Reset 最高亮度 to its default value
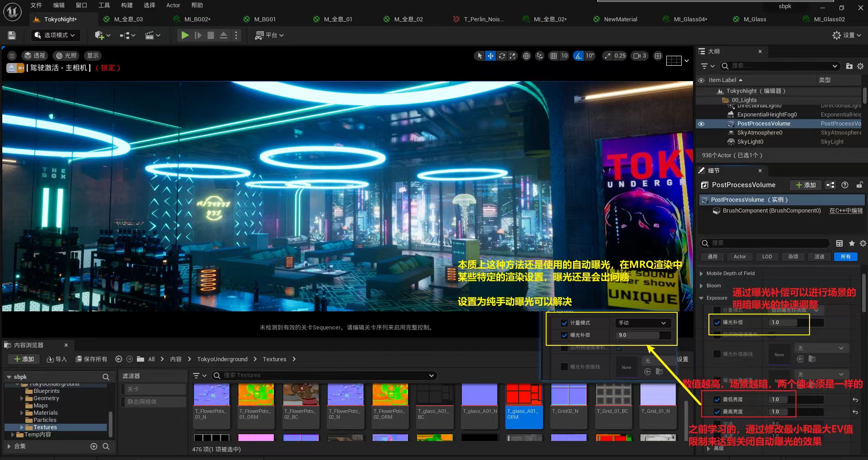Screen dimensions: 868x460 (x=855, y=412)
